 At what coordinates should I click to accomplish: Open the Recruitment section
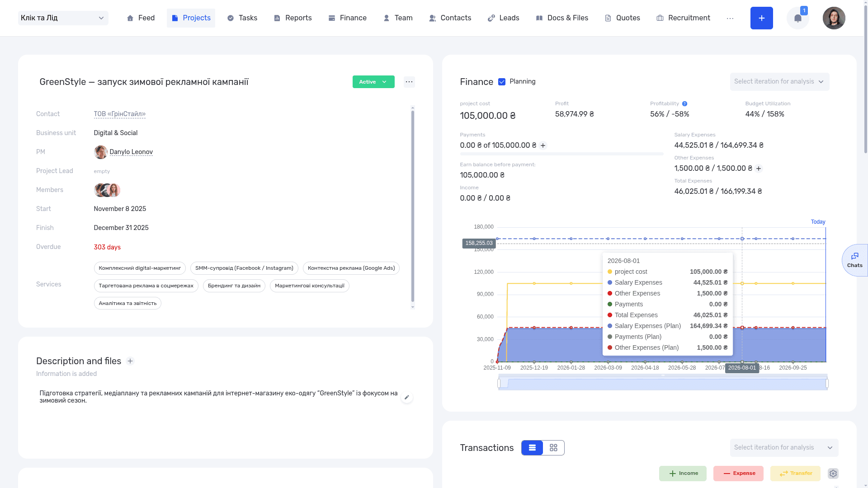point(683,18)
